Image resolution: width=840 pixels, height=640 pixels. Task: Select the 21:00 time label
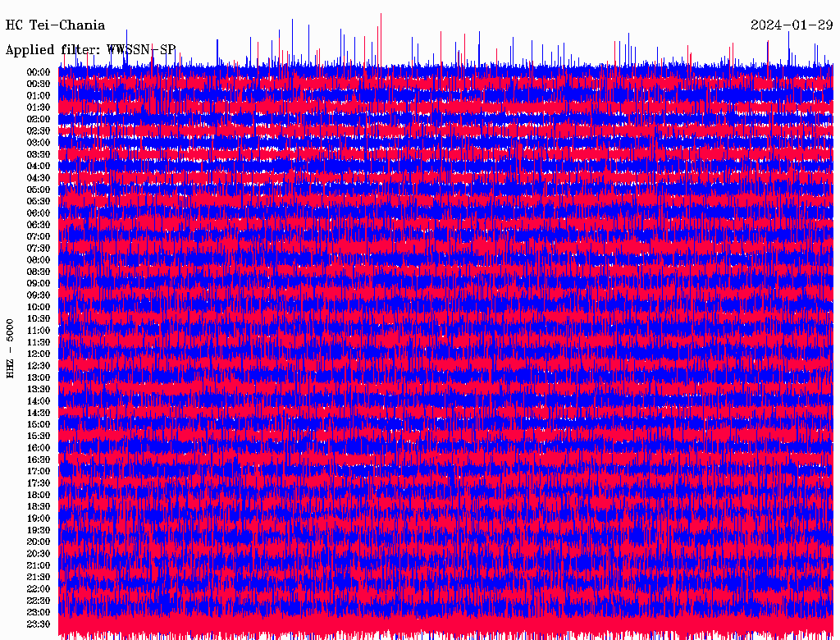(39, 565)
